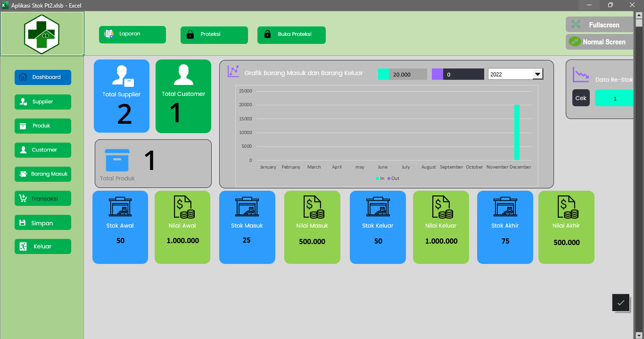The image size is (644, 339).
Task: Click the December bar in the chart
Action: pyautogui.click(x=517, y=133)
